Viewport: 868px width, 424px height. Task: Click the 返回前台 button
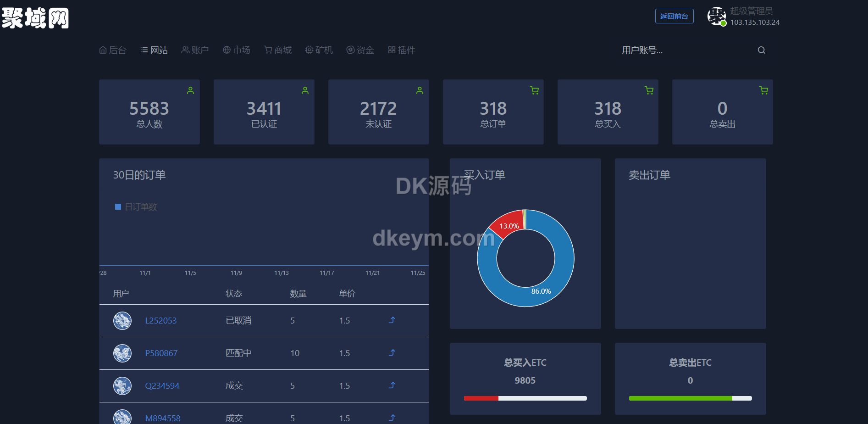coord(674,16)
